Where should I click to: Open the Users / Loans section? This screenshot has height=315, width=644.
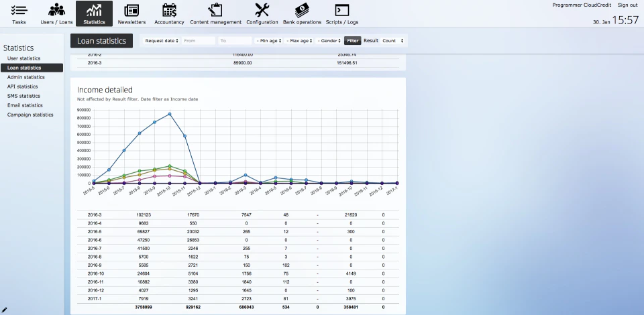pos(56,14)
